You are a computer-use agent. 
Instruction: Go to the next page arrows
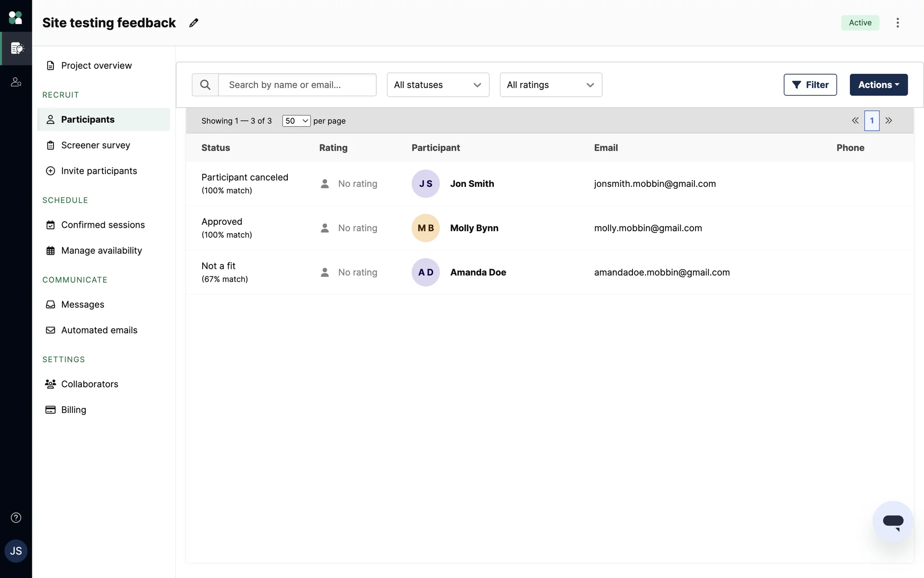click(889, 121)
